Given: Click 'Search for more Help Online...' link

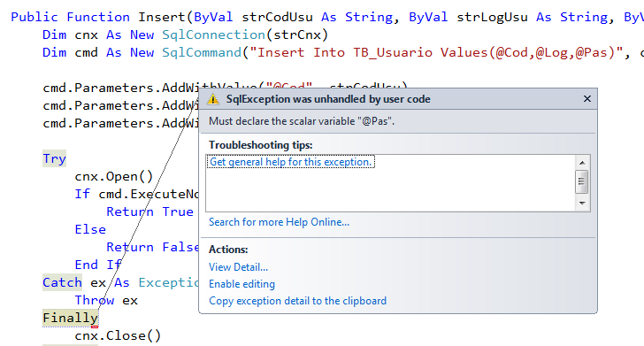Looking at the screenshot, I should pos(279,222).
